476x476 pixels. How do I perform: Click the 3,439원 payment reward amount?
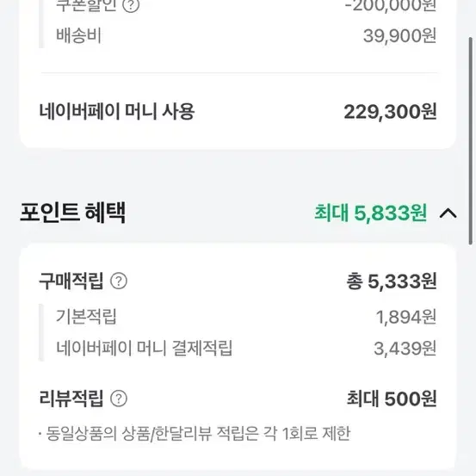click(405, 349)
